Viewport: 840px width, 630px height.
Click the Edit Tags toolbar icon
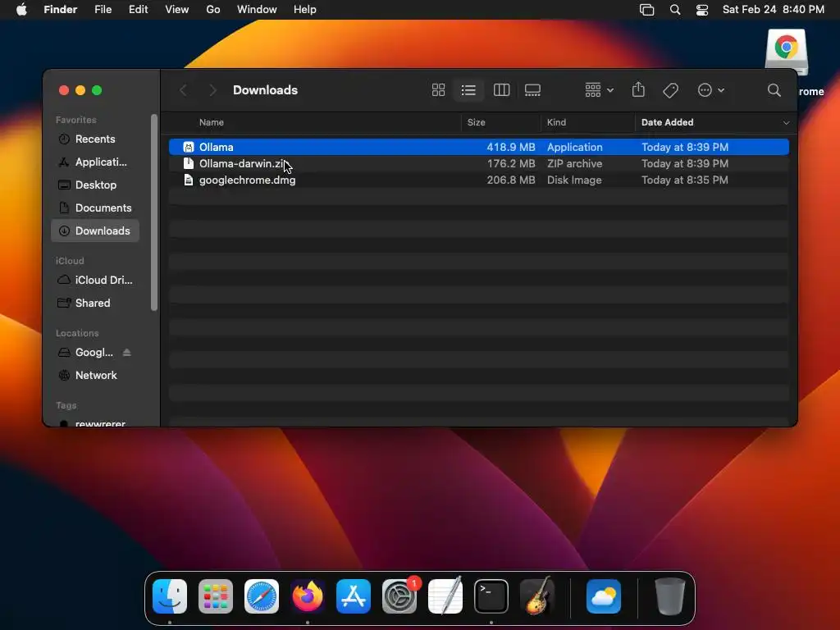(x=670, y=90)
